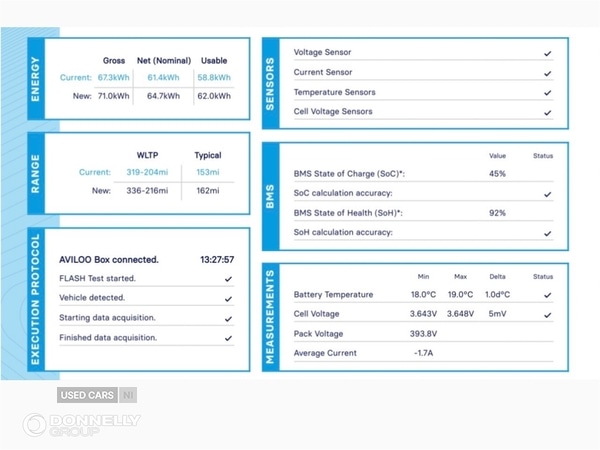600x450 pixels.
Task: Click the NI badge beside Used Cars
Action: pos(128,396)
